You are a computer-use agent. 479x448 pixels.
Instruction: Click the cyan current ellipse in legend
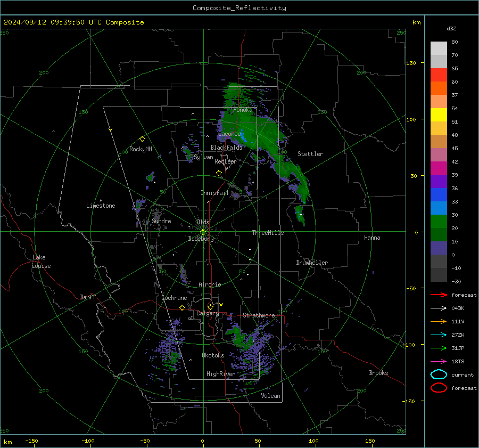tap(439, 374)
